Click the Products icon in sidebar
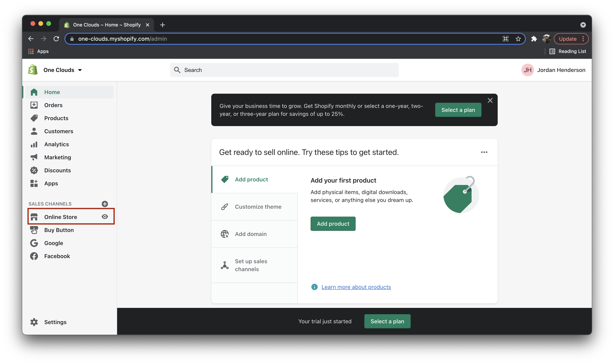Screen dimensions: 614x364 [35, 118]
